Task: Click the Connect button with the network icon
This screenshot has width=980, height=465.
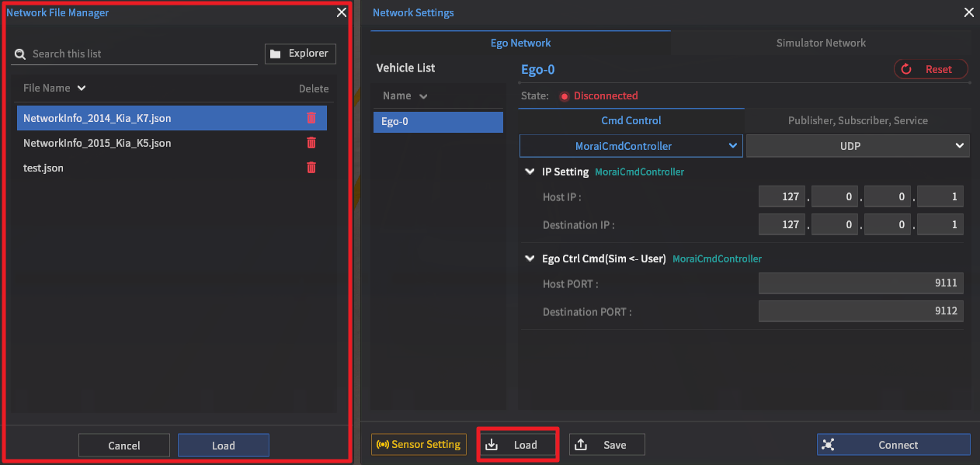Action: pos(893,445)
